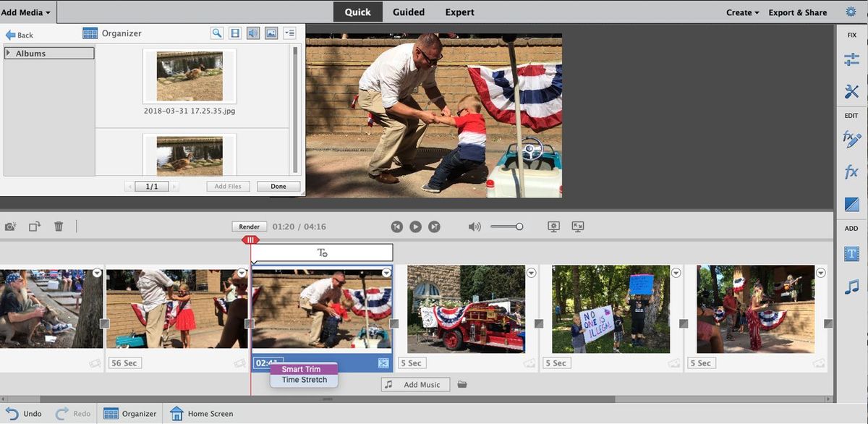The image size is (868, 424).
Task: Delete clip using the trash icon
Action: tap(58, 226)
